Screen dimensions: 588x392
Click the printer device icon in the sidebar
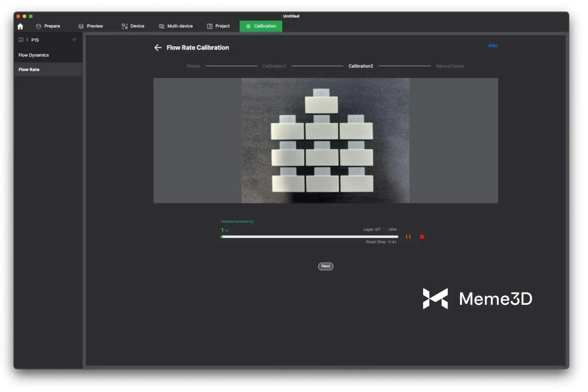(x=21, y=40)
